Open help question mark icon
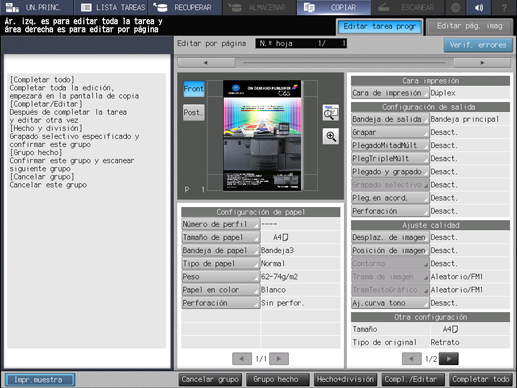The height and width of the screenshot is (388, 517). pyautogui.click(x=504, y=7)
